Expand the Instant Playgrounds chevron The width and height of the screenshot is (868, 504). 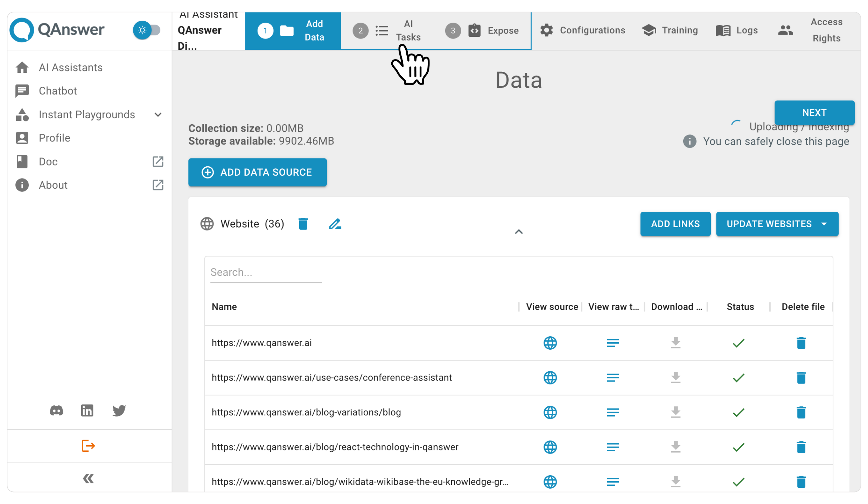(158, 114)
